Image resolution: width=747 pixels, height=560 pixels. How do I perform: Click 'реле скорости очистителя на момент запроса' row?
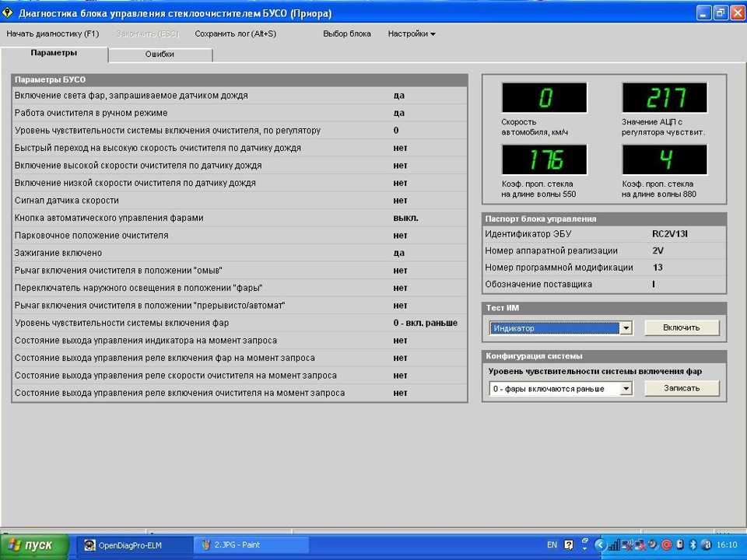point(239,375)
